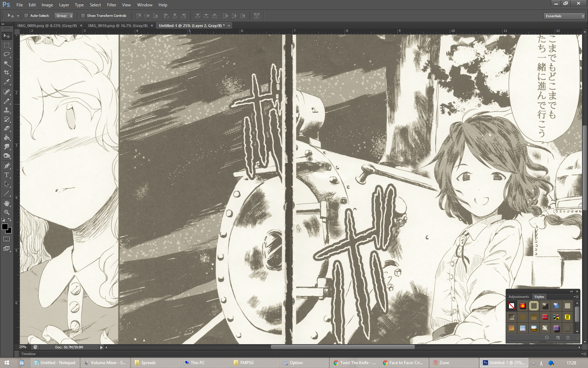Select the Brush tool

[x=7, y=101]
